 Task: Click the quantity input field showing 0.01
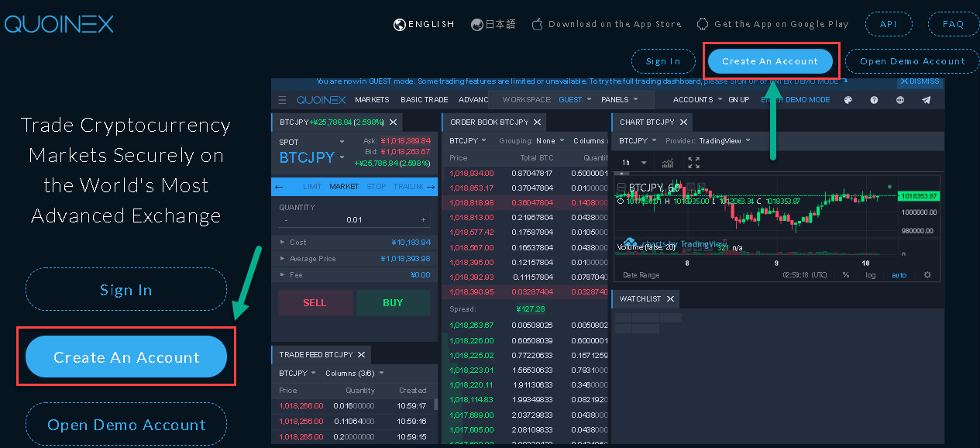tap(354, 220)
